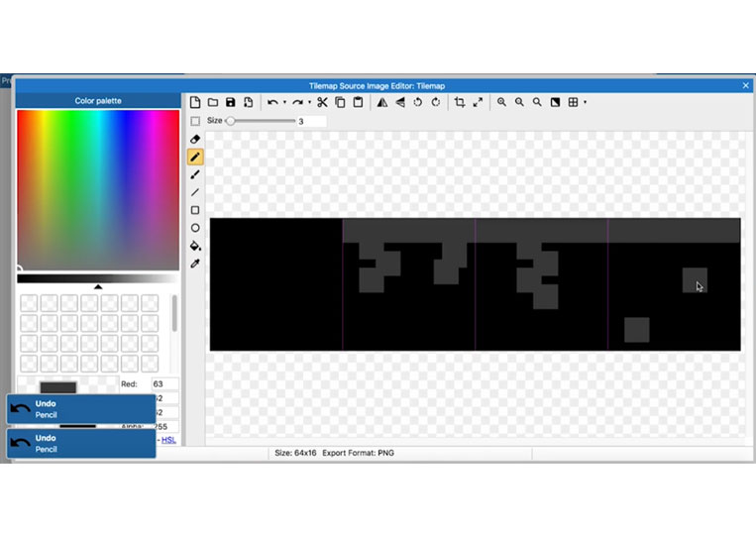
Task: Select the Pencil tool
Action: tap(195, 157)
